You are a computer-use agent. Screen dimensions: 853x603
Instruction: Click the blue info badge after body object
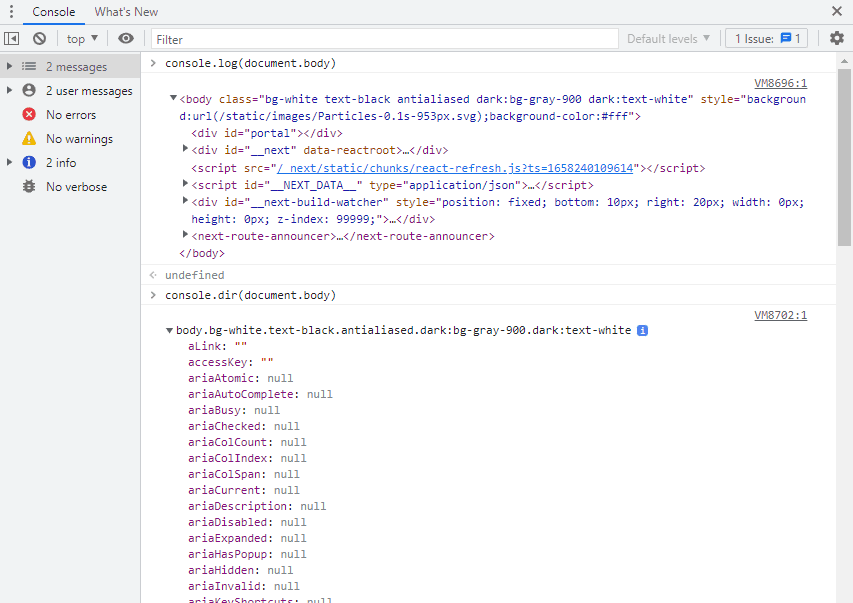[642, 330]
